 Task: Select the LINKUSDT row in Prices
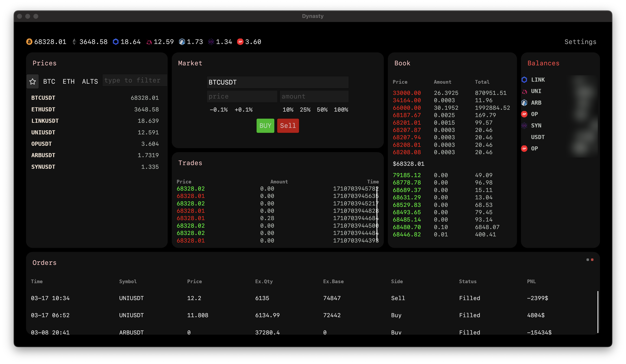(x=95, y=121)
